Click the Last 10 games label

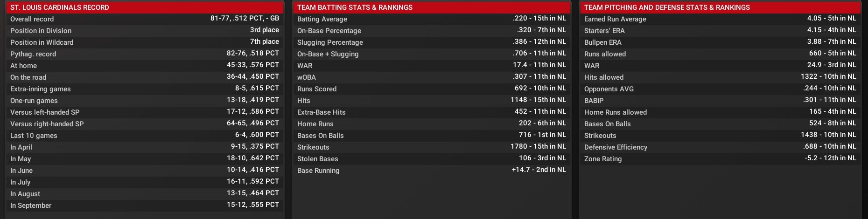pyautogui.click(x=34, y=136)
